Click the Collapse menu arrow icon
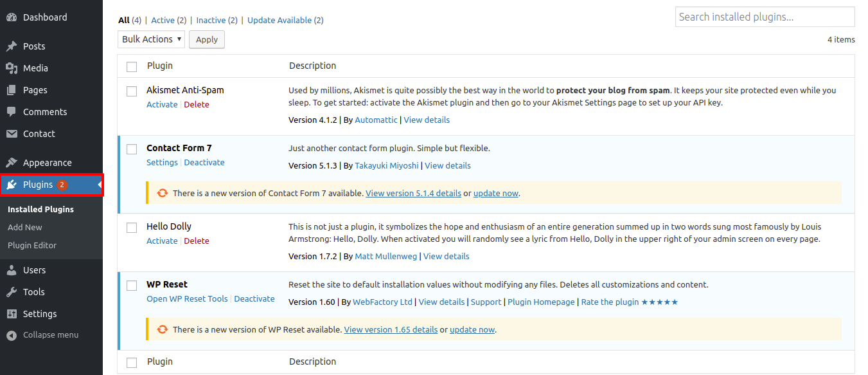This screenshot has height=375, width=868. click(12, 335)
